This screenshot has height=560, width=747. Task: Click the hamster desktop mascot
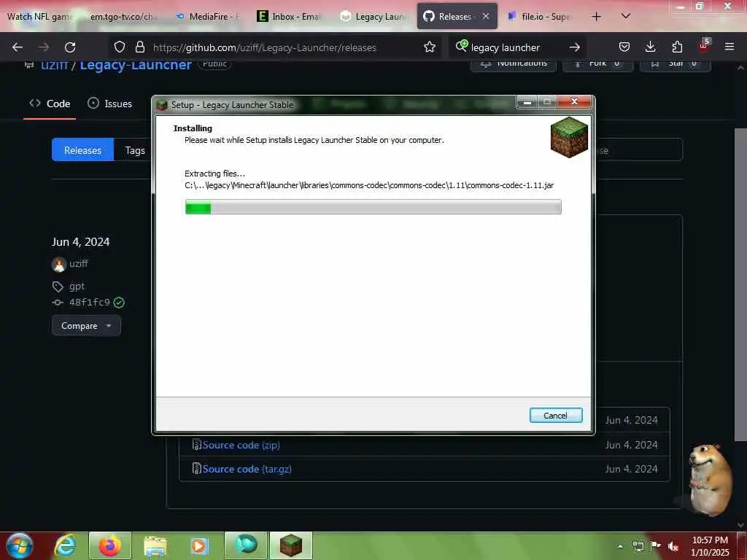click(x=709, y=480)
